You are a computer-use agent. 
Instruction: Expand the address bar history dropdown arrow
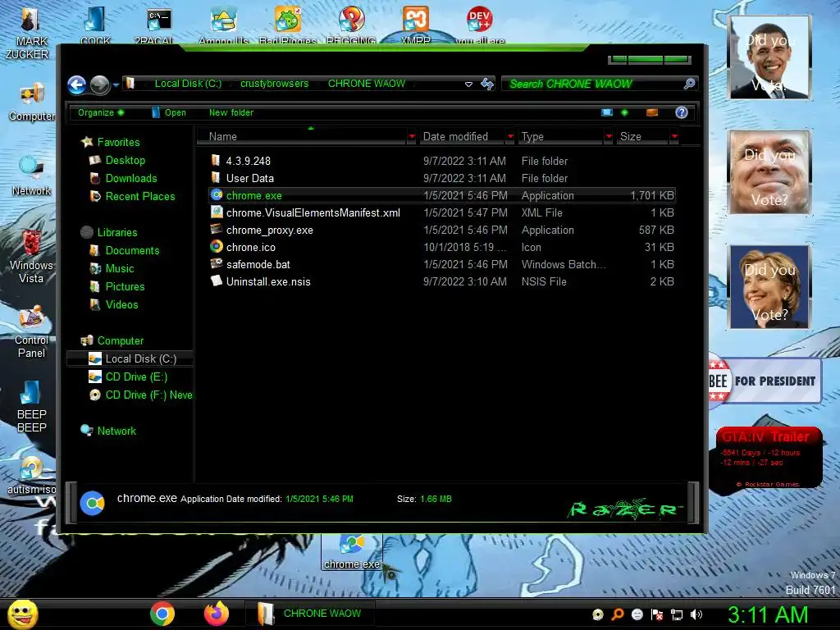[468, 84]
